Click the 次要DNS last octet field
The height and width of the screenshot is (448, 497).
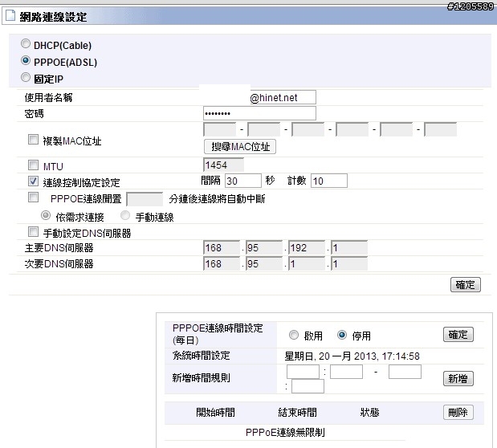click(349, 264)
